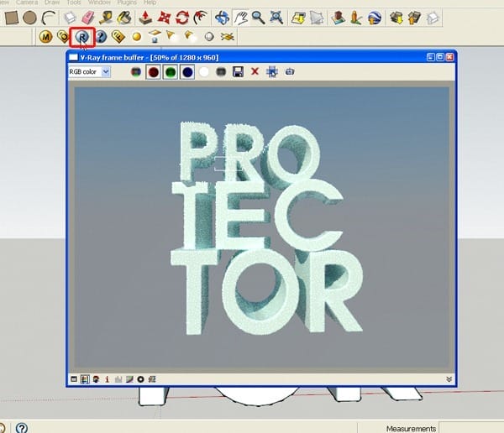504x433 pixels.
Task: Toggle the green channel in frame buffer
Action: tap(170, 72)
